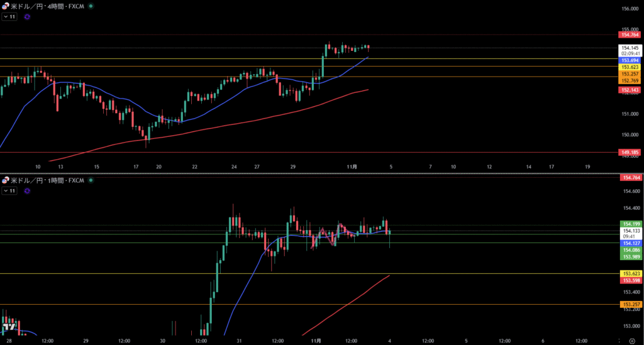The width and height of the screenshot is (644, 345).
Task: Click the 11月 date marker on lower time axis
Action: point(317,340)
